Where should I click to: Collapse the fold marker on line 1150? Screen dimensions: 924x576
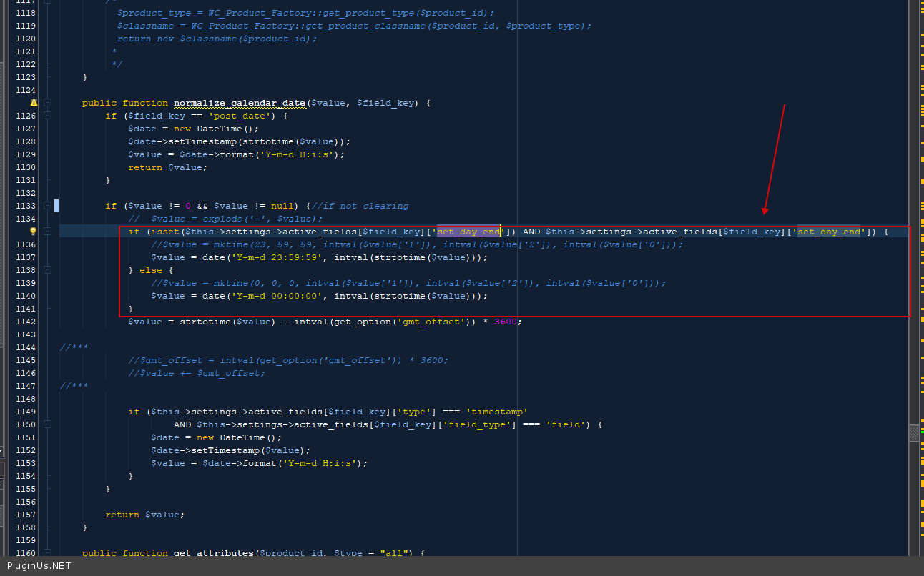[x=47, y=424]
